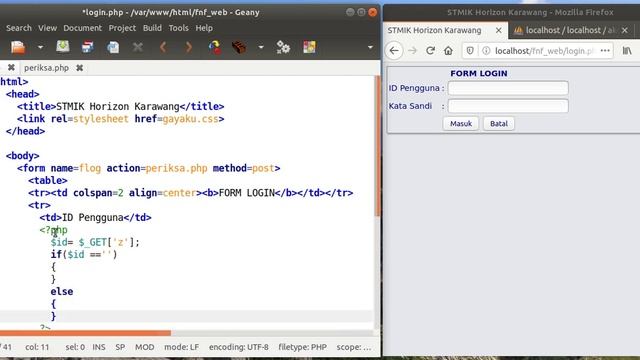Open the Search menu in Geany

(x=19, y=28)
